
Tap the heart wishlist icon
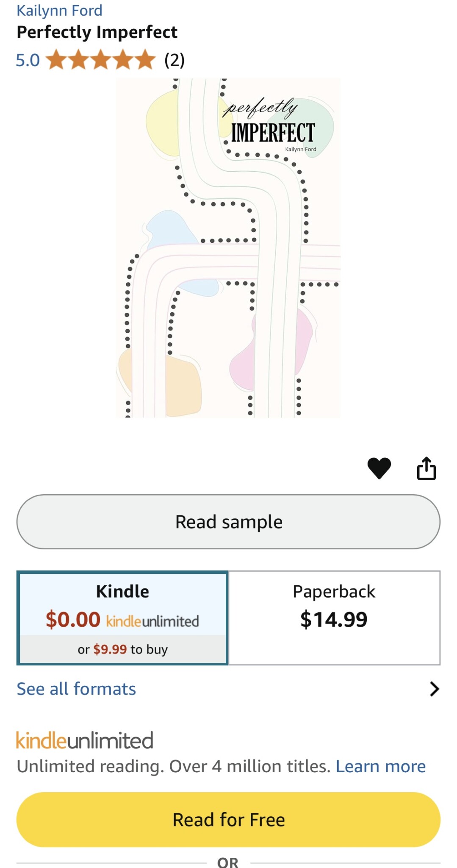pyautogui.click(x=379, y=468)
